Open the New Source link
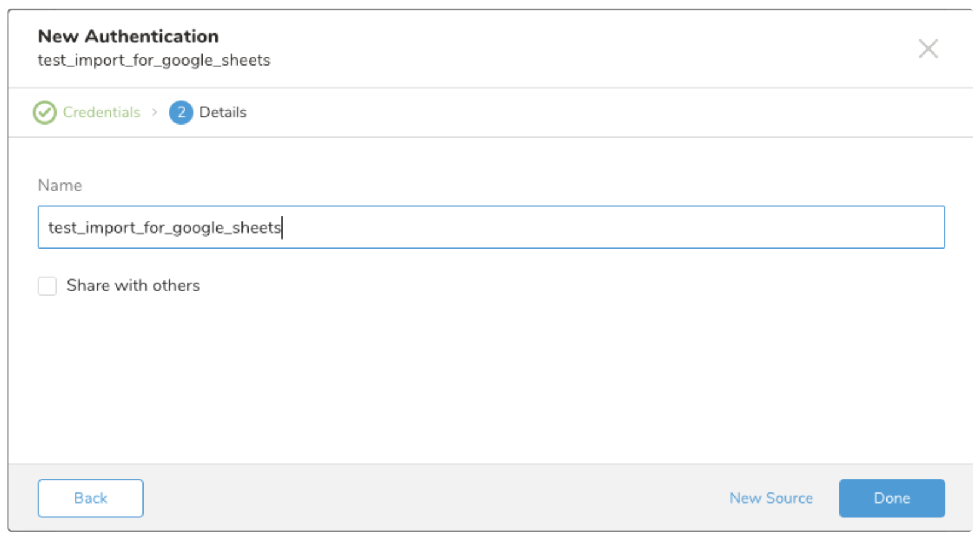 (771, 498)
